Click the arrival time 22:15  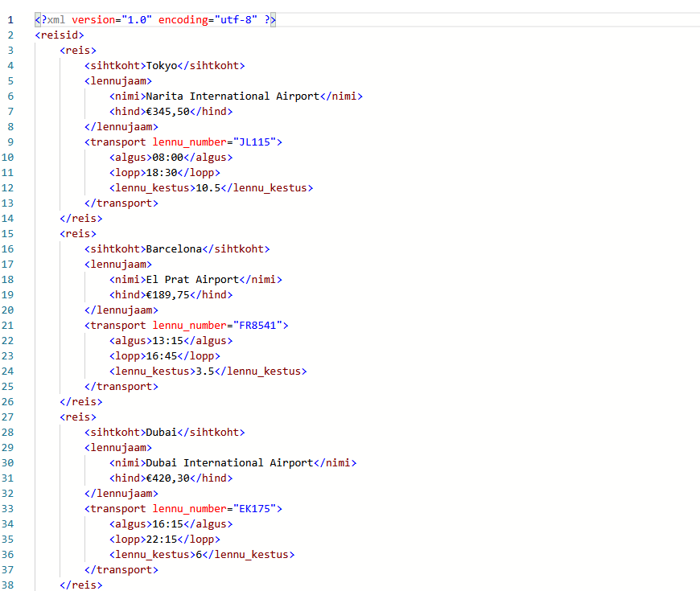[161, 540]
